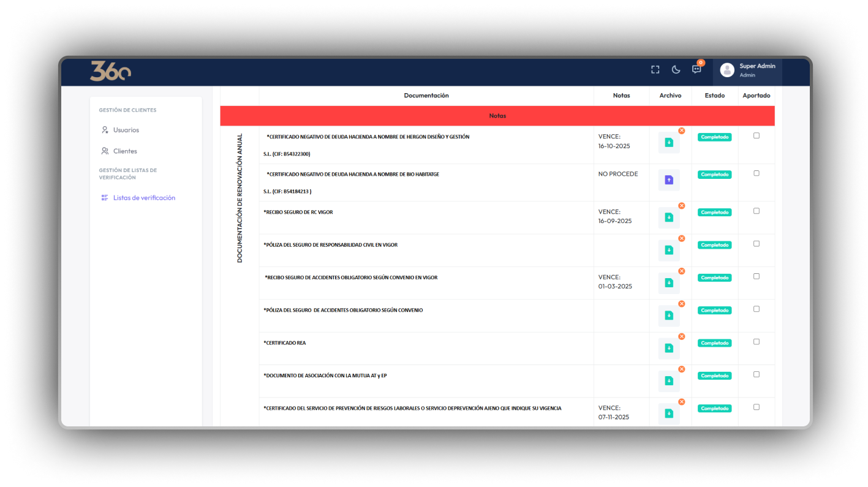Viewport: 868px width, 487px height.
Task: Enable Aportado for RECIBO SEGURO DE RC VIGOR
Action: [756, 211]
